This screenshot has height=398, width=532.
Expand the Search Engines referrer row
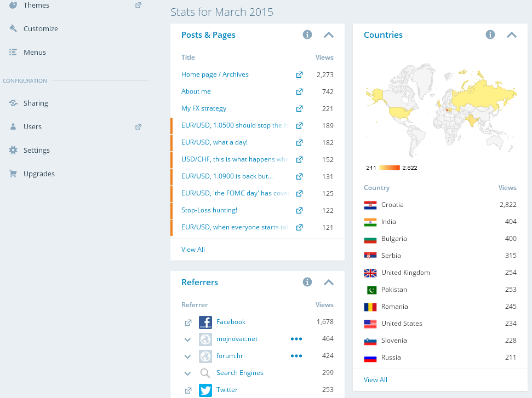(188, 373)
